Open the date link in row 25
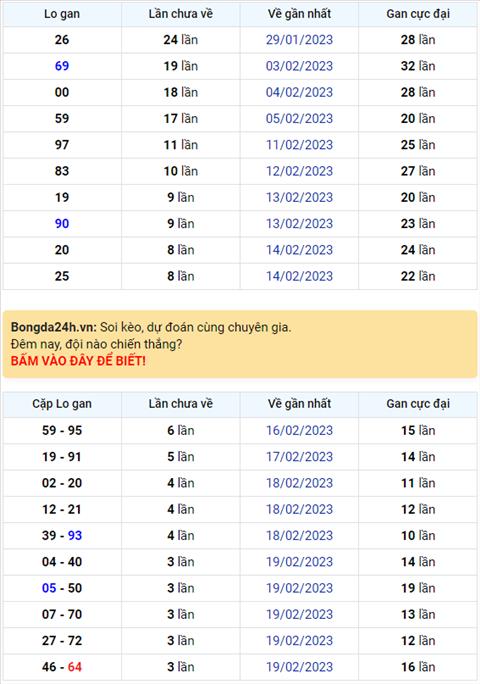480x684 pixels. (299, 276)
